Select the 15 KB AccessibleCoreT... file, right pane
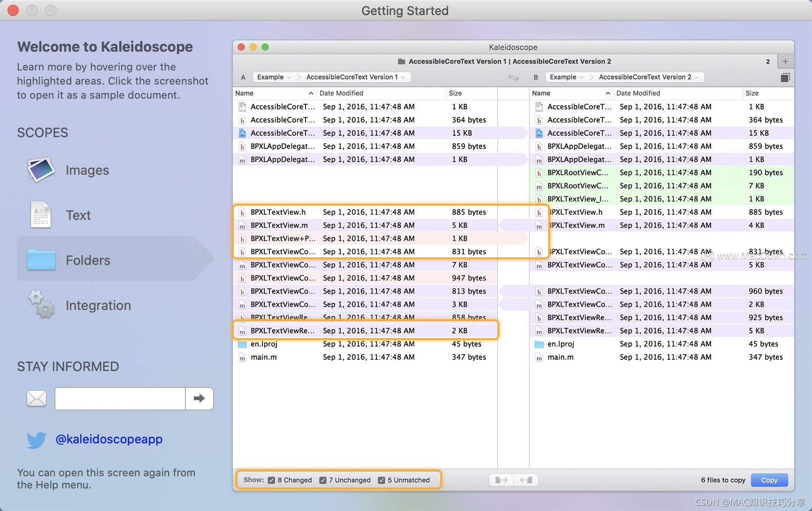 (662, 133)
